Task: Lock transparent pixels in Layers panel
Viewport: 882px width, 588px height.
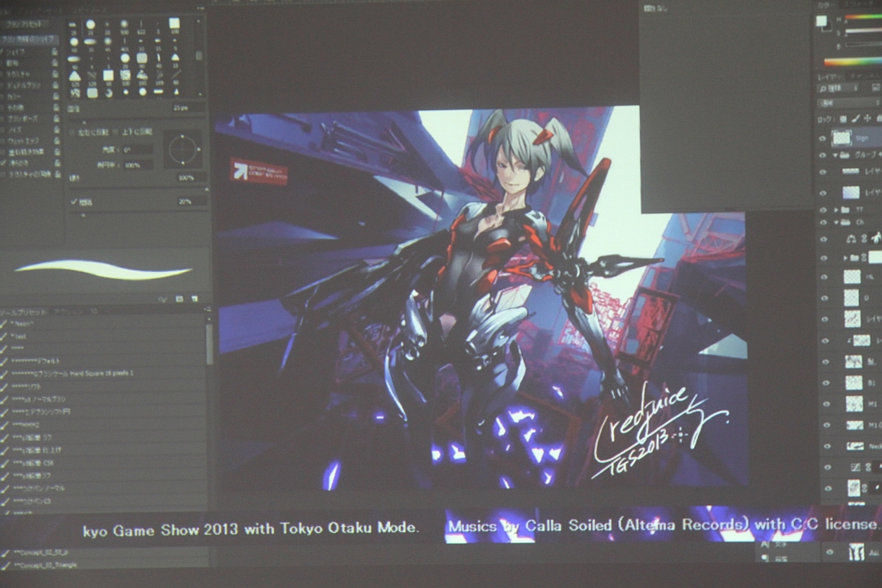Action: coord(842,119)
